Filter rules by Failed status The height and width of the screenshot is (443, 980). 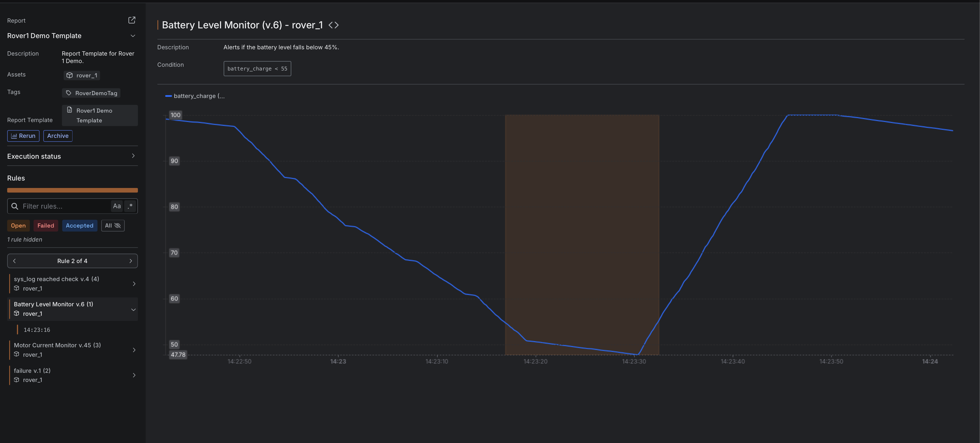(46, 226)
